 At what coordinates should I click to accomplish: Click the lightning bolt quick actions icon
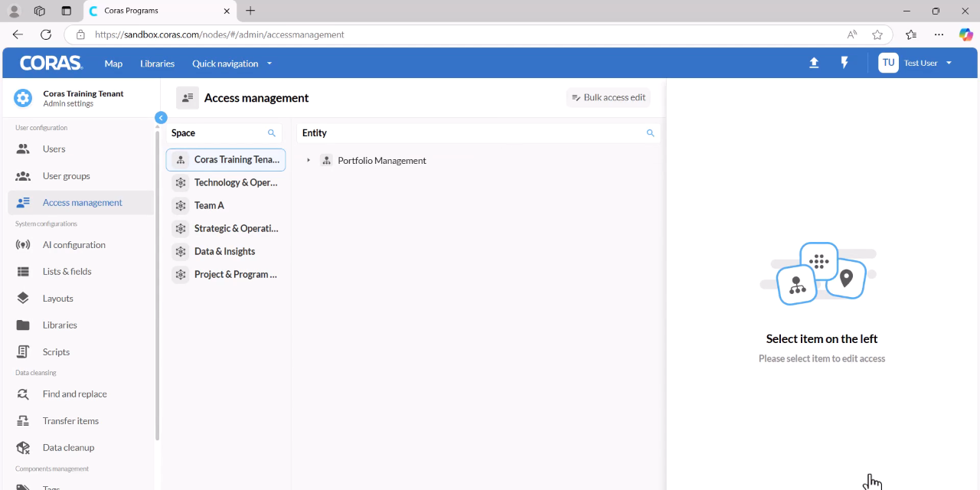click(844, 63)
